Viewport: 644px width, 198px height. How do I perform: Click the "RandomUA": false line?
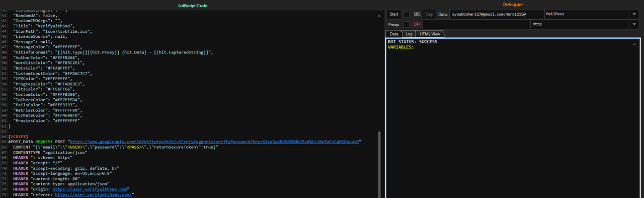coord(35,16)
